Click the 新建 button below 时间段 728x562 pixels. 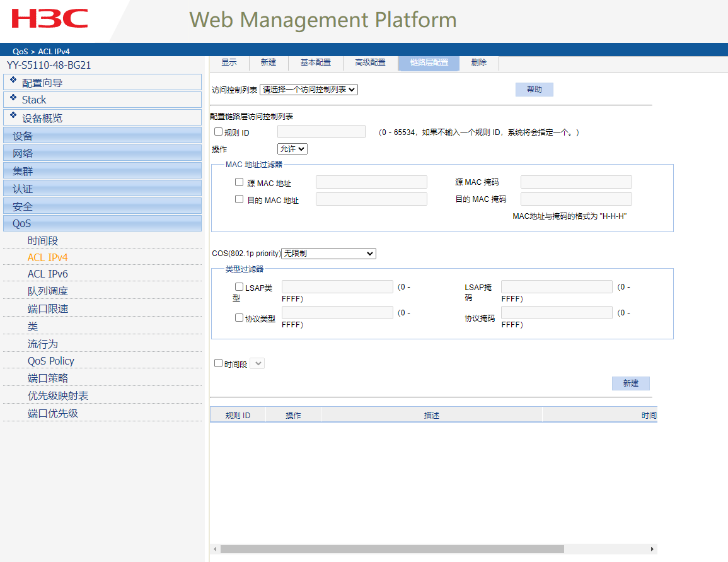click(x=630, y=383)
